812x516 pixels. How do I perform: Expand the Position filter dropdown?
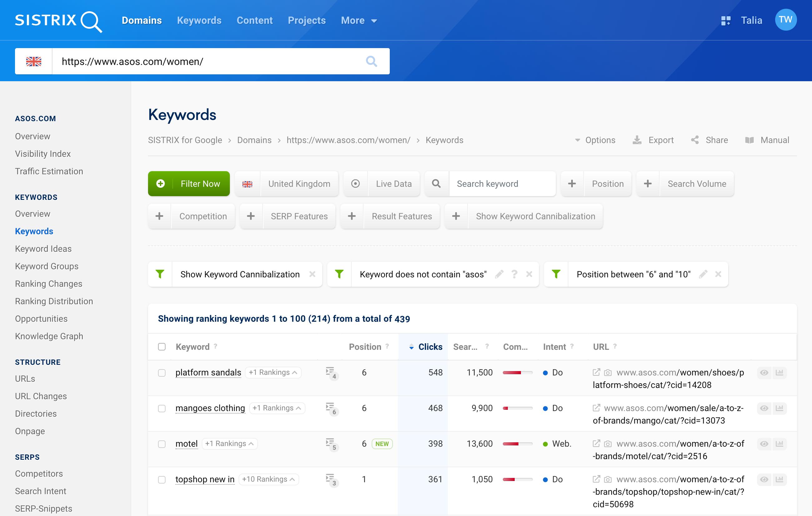coord(606,183)
